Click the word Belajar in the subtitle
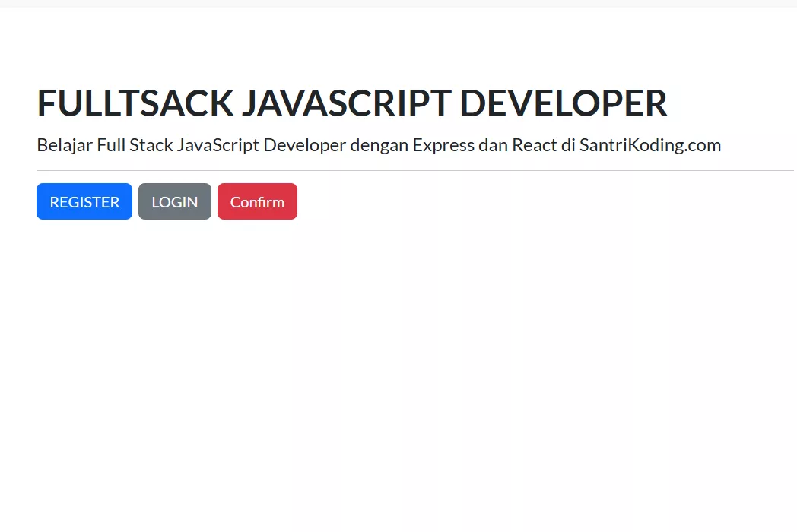 pos(65,145)
